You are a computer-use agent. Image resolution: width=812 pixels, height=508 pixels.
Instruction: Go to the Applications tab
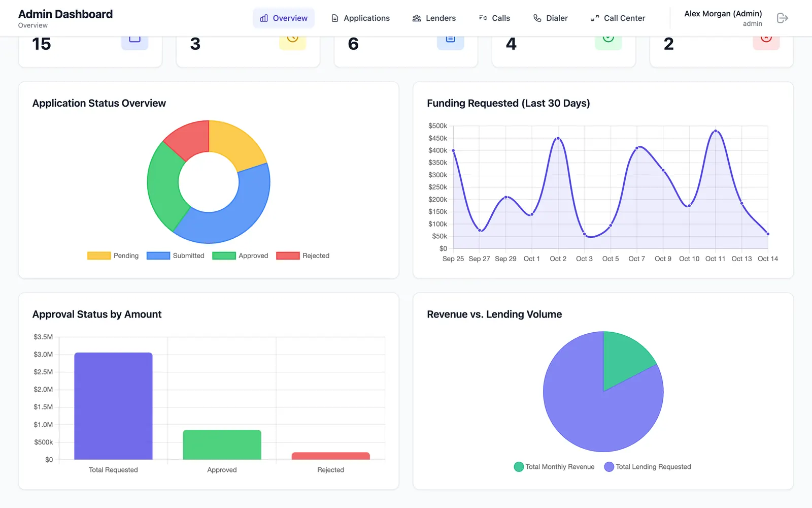pyautogui.click(x=360, y=18)
